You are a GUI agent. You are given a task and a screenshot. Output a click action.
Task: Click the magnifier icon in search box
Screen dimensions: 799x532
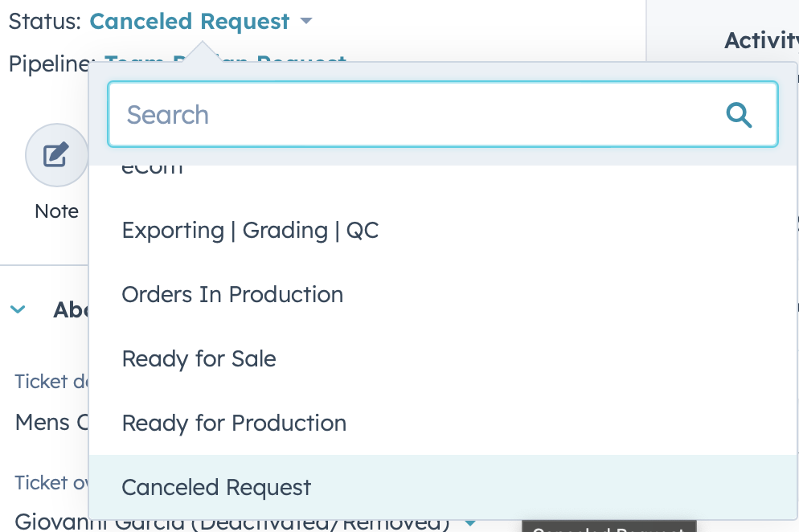click(x=739, y=115)
